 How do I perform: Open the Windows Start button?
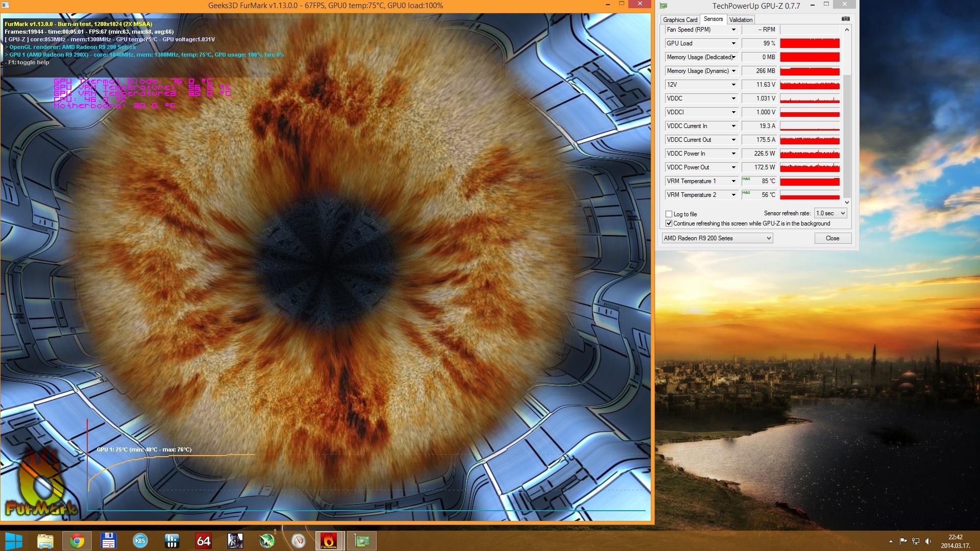13,541
